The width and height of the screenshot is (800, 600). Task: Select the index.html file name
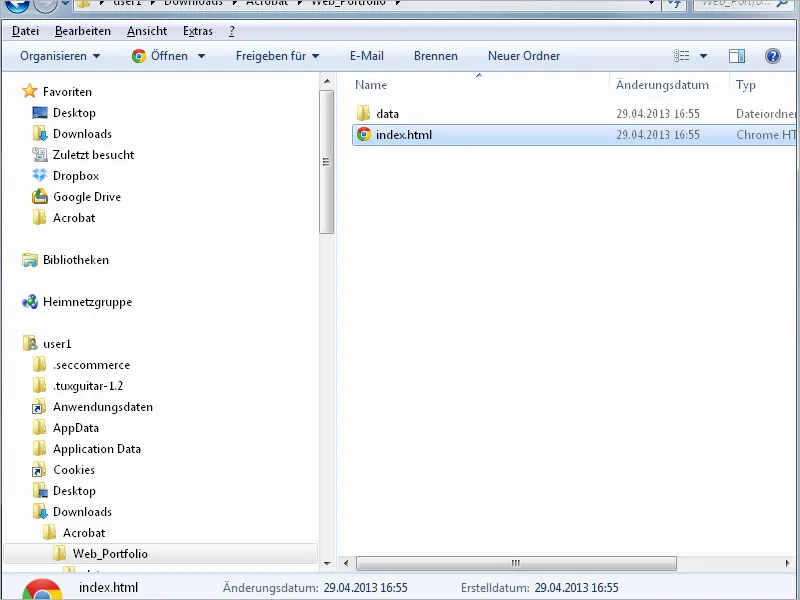[x=404, y=135]
